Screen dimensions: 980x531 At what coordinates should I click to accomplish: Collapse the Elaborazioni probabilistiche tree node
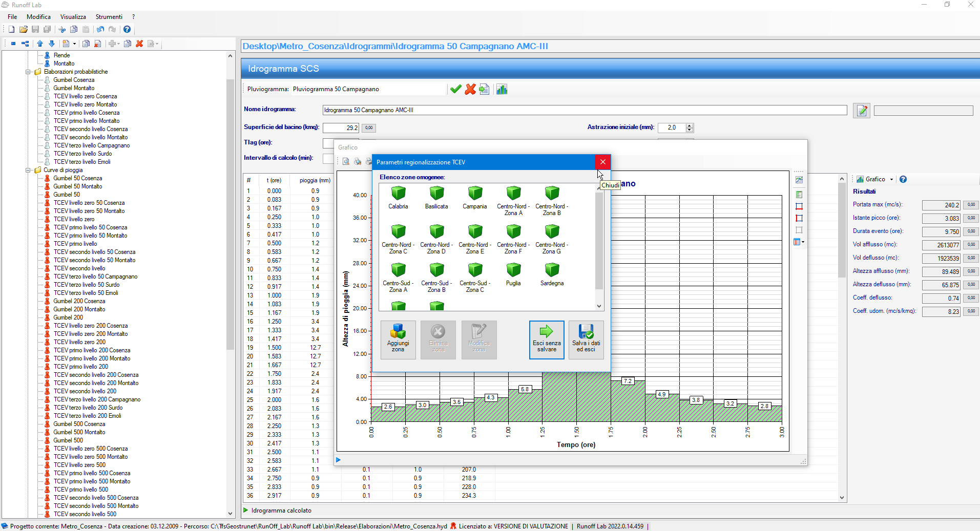tap(29, 72)
